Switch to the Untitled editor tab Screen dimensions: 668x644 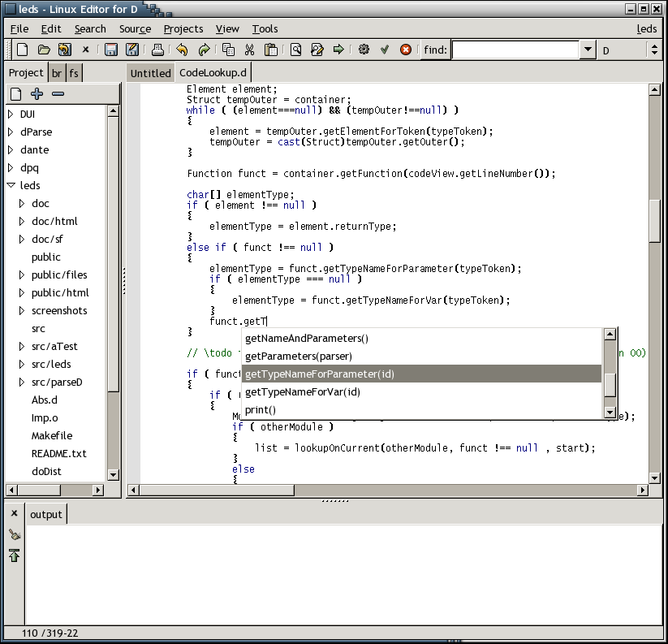150,73
